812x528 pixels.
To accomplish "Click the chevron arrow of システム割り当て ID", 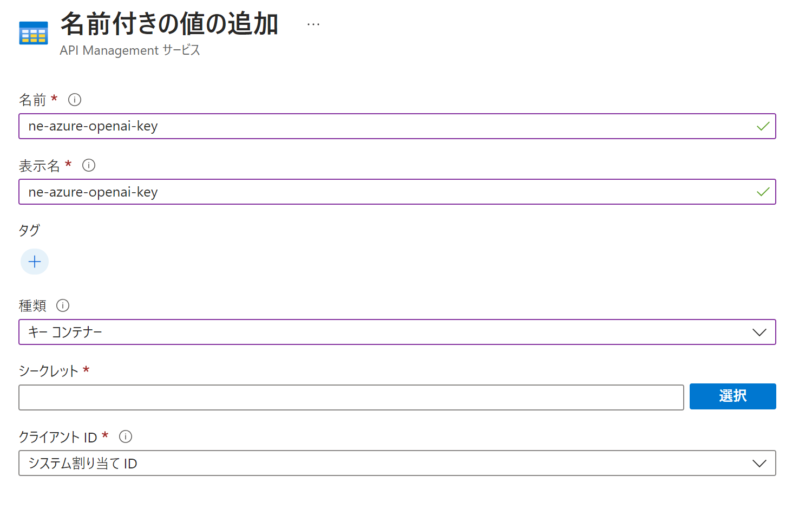I will (x=759, y=463).
